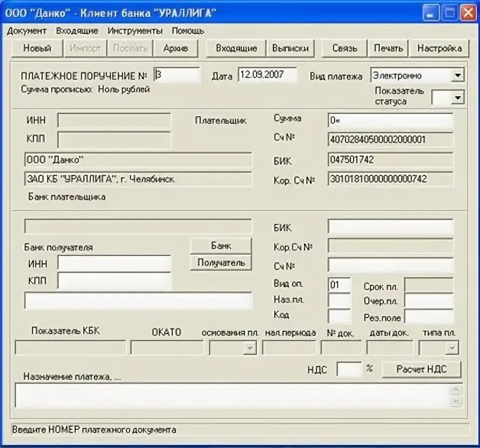Image resolution: width=480 pixels, height=448 pixels.
Task: Click the payer БИК field 047501742
Action: click(390, 160)
